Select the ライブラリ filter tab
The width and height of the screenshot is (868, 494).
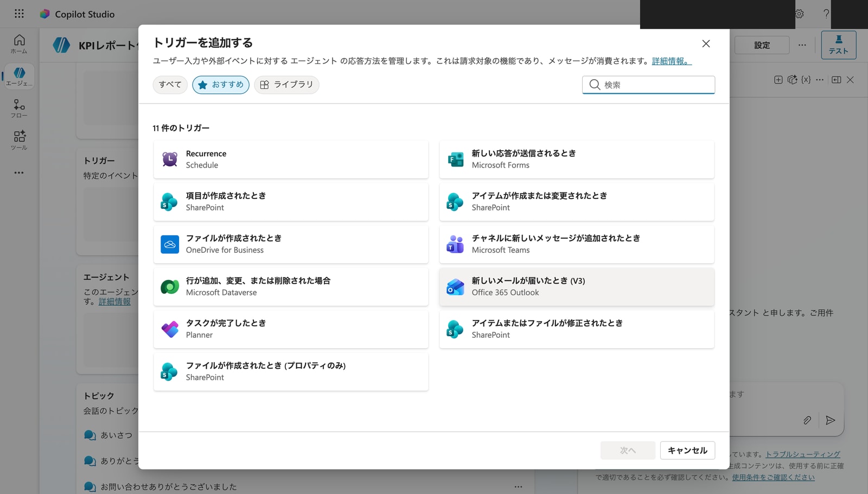286,85
